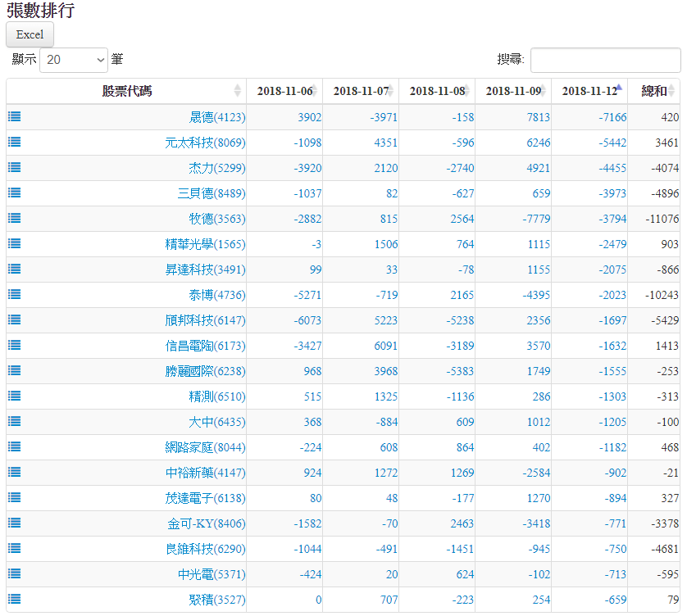Click the list icon beside 信昌電陶(6173)
The height and width of the screenshot is (616, 687).
tap(14, 345)
